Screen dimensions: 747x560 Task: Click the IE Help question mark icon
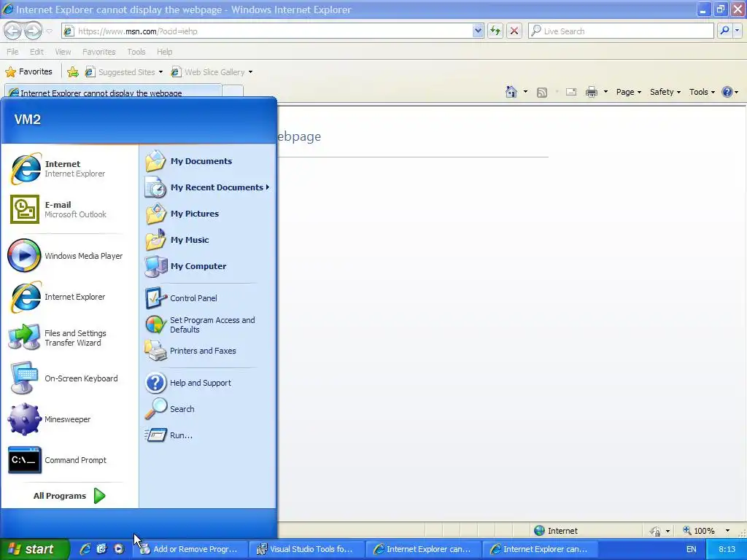[x=727, y=92]
